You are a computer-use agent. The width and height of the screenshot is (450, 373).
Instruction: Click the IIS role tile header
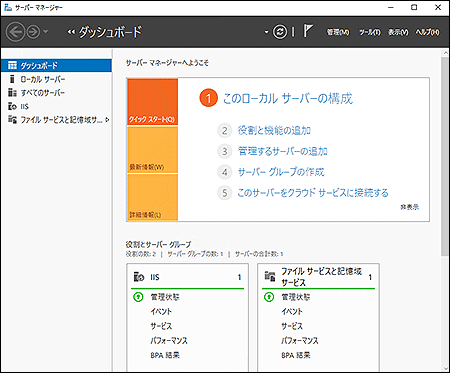tap(187, 277)
